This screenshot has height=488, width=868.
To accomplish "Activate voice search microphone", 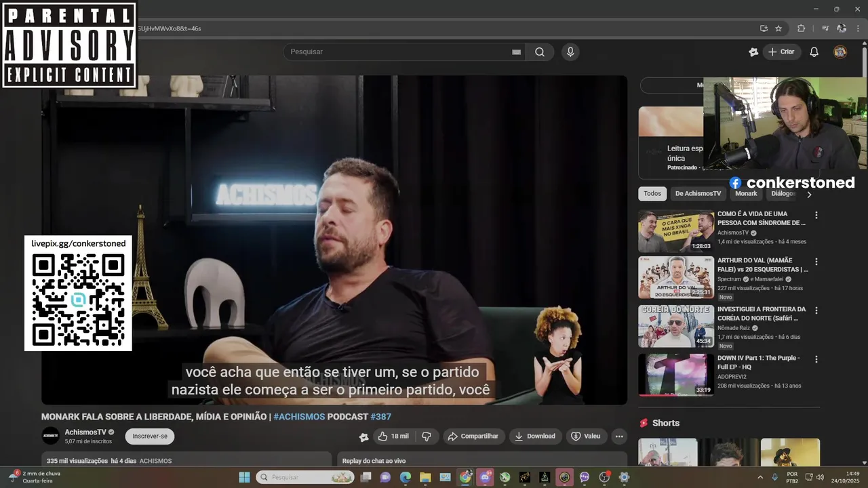I will coord(570,52).
